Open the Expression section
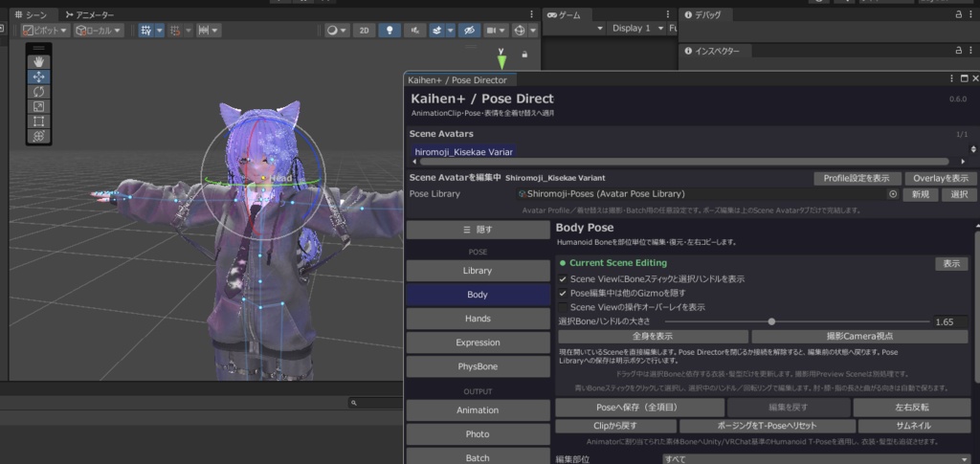Image resolution: width=980 pixels, height=464 pixels. click(479, 342)
